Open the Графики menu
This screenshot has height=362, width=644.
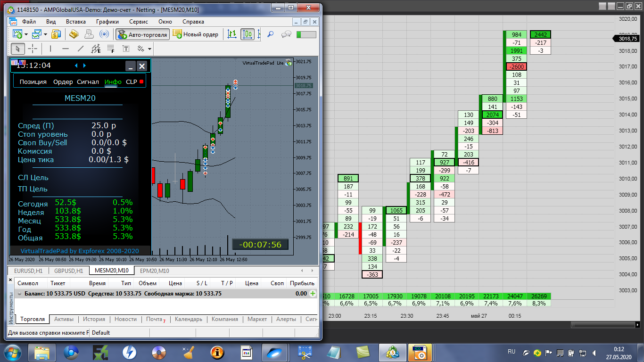[x=107, y=22]
